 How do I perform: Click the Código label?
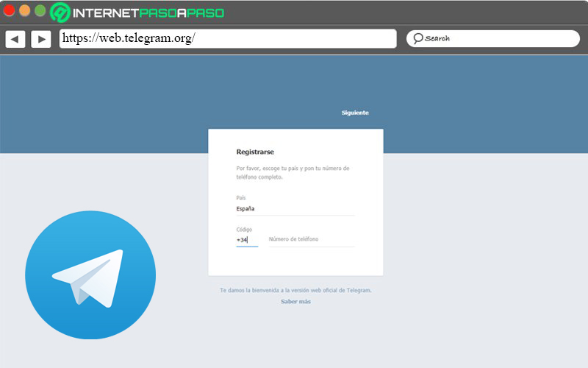tap(244, 230)
